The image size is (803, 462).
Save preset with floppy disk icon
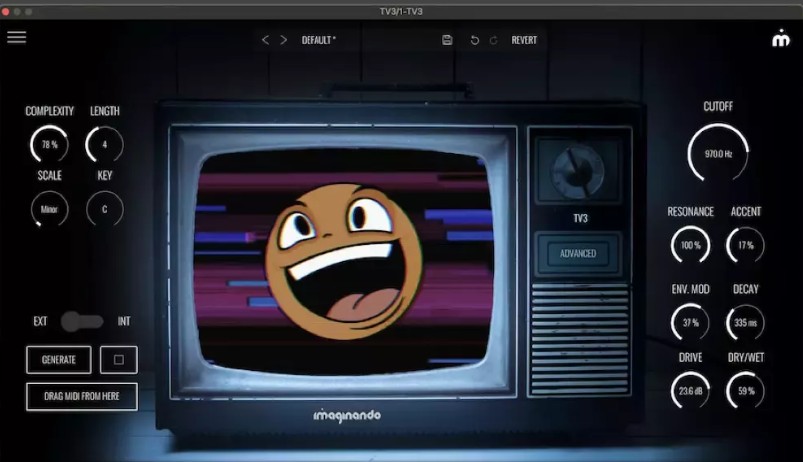click(447, 40)
